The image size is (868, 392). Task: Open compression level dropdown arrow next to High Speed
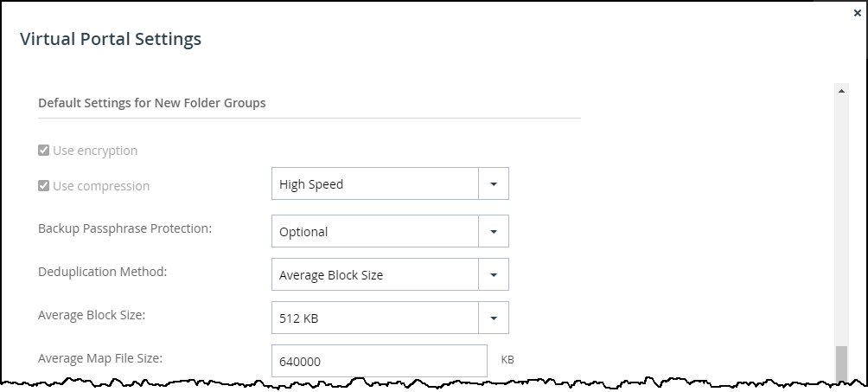(494, 184)
